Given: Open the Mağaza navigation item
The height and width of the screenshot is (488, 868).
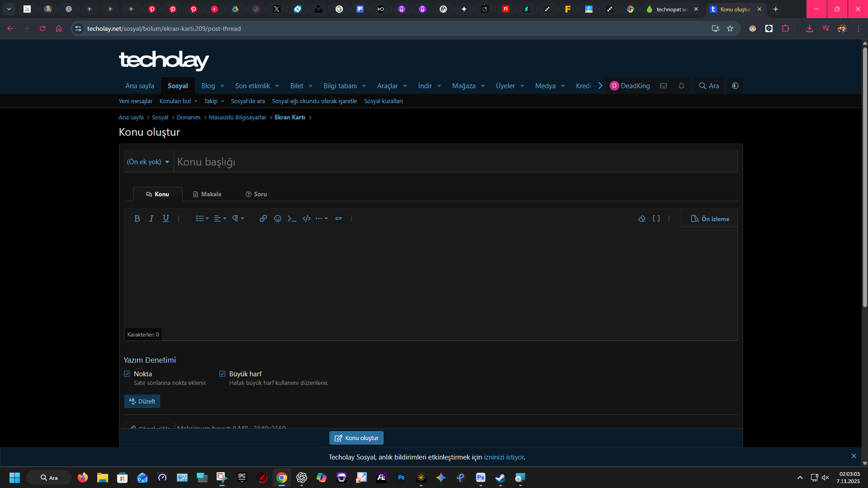Looking at the screenshot, I should (464, 86).
